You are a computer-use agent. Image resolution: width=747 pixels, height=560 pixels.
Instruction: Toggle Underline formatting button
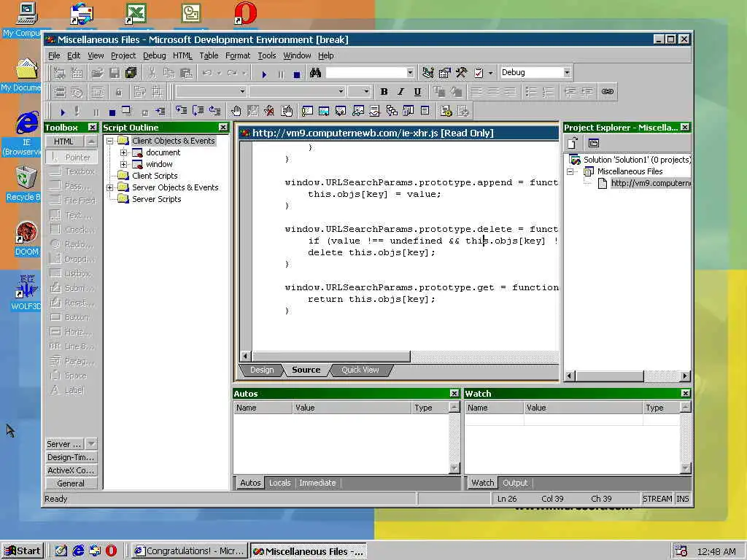[x=417, y=91]
